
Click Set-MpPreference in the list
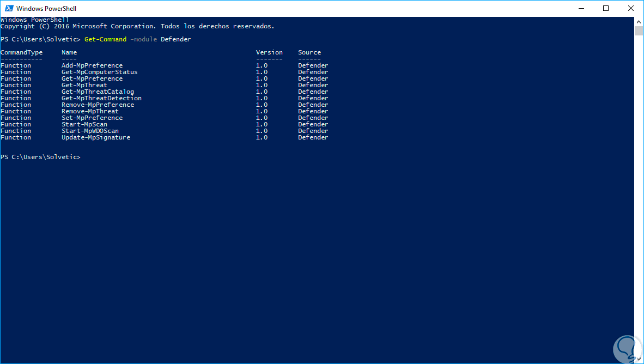tap(92, 118)
